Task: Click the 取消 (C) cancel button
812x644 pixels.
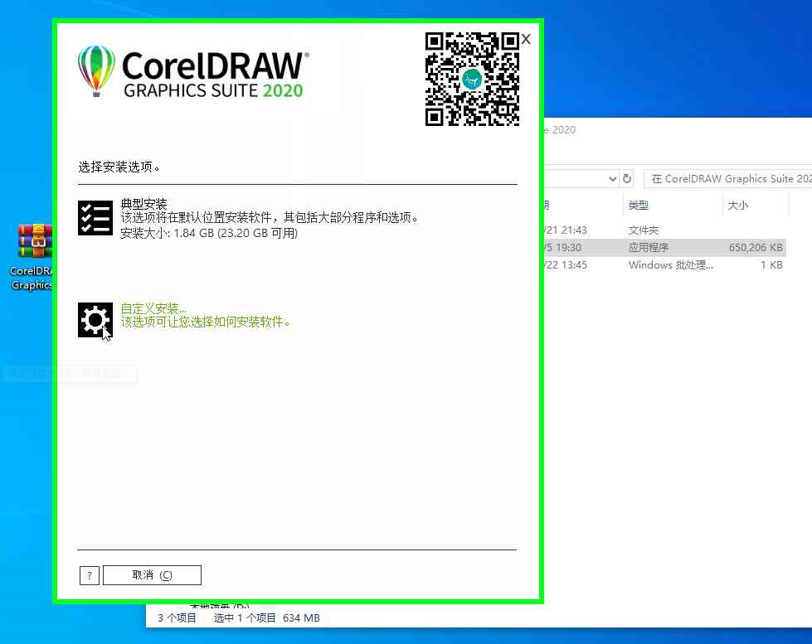Action: click(153, 575)
